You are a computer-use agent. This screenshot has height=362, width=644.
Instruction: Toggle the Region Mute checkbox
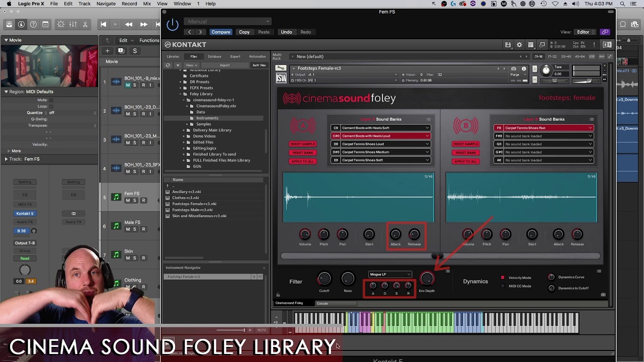pyautogui.click(x=51, y=100)
